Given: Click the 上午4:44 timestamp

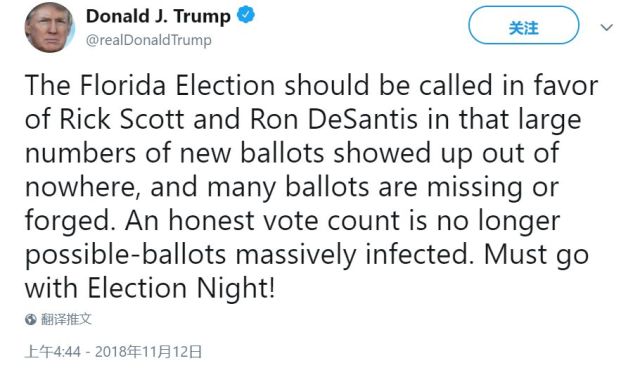Looking at the screenshot, I should 53,351.
